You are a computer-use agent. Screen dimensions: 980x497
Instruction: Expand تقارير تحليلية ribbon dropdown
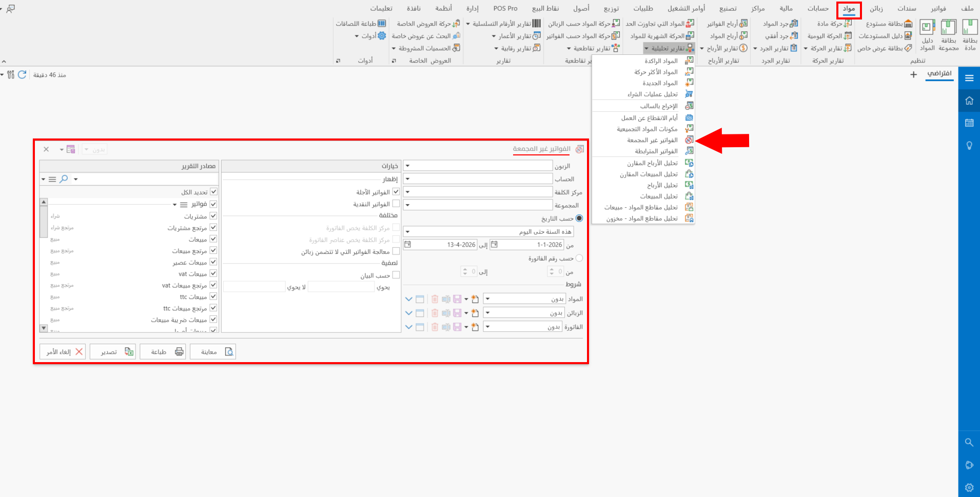(669, 48)
